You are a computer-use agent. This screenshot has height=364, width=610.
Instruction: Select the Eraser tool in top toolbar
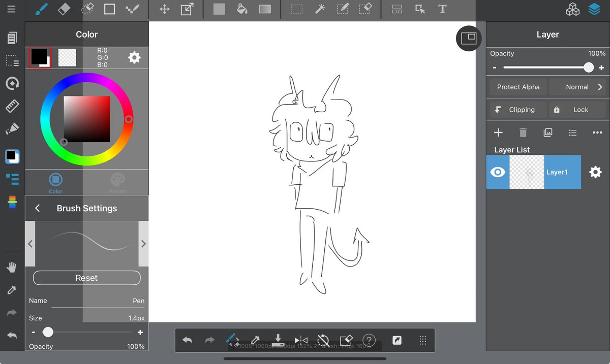[x=64, y=9]
